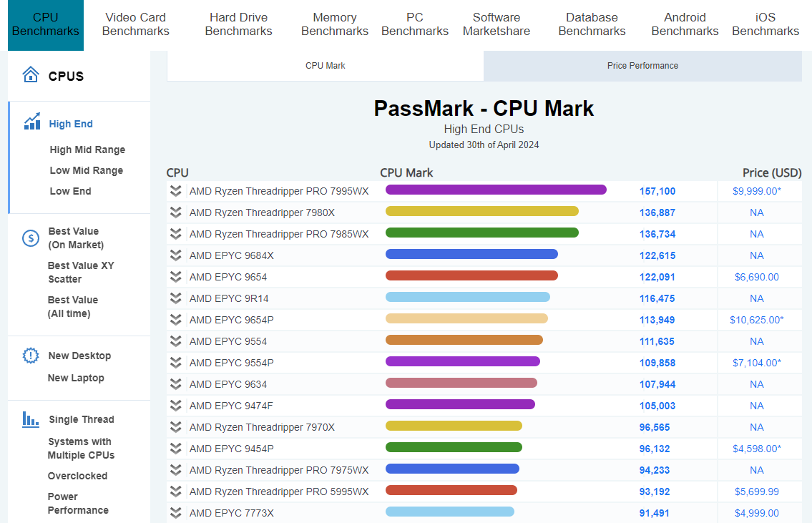
Task: Expand the row for AMD EPYC 9554P
Action: pos(175,363)
